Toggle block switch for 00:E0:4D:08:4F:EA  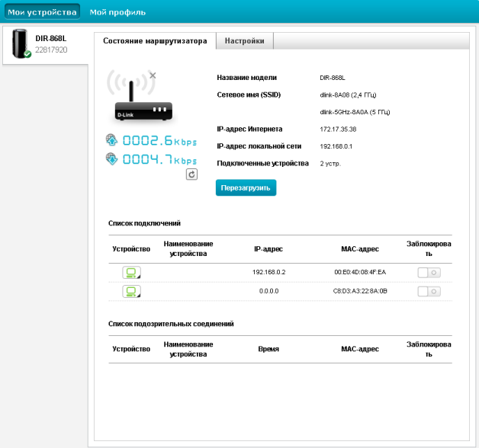[x=429, y=273]
